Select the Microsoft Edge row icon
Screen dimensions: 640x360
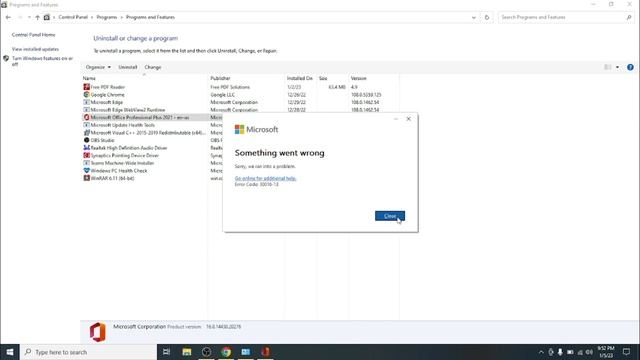[87, 102]
